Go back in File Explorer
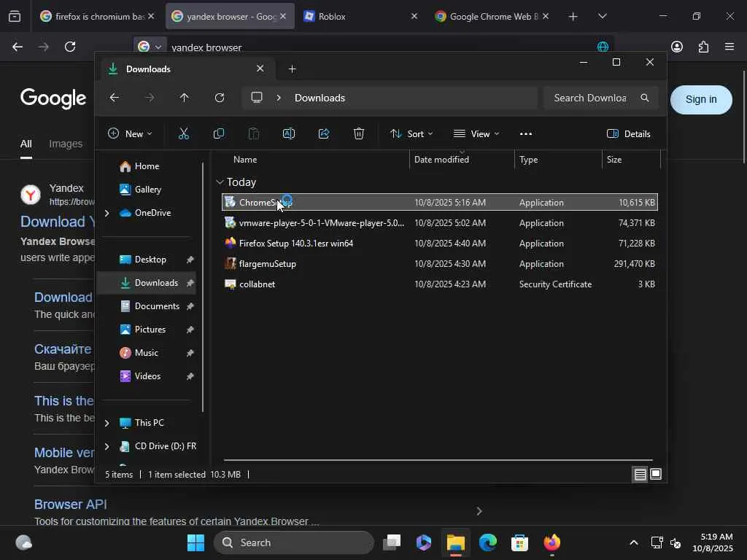747x560 pixels. coord(115,98)
